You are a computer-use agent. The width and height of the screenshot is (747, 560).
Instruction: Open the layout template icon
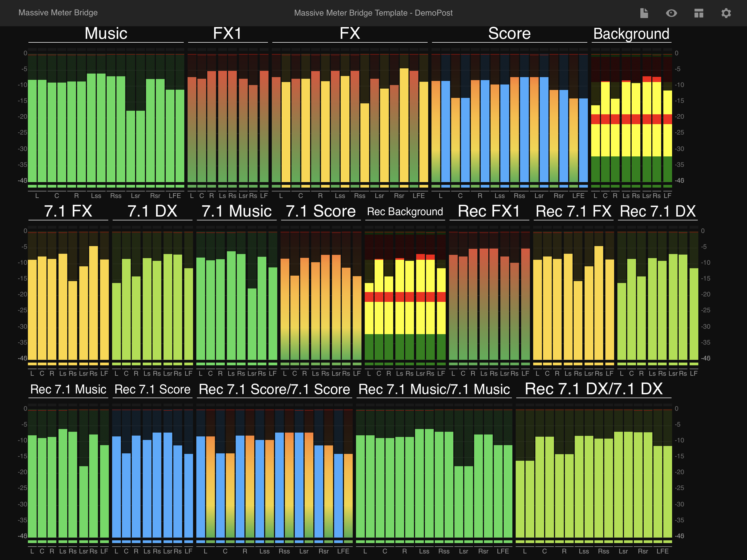pyautogui.click(x=699, y=13)
